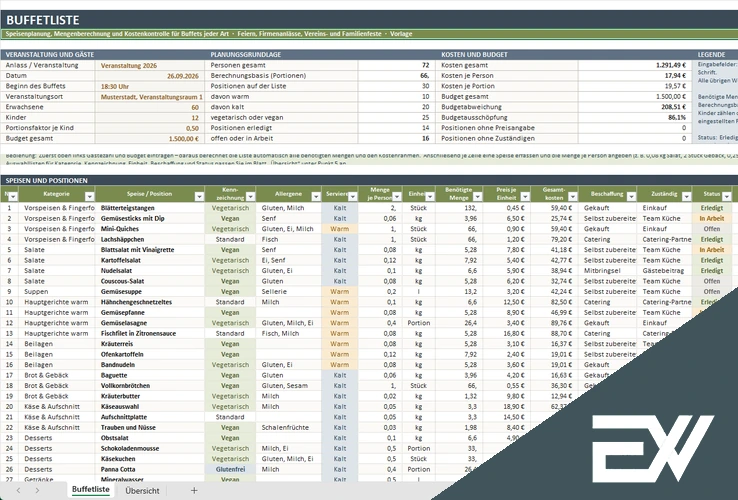The height and width of the screenshot is (500, 738).
Task: Select the Veranstaltungsort input field
Action: pos(150,97)
